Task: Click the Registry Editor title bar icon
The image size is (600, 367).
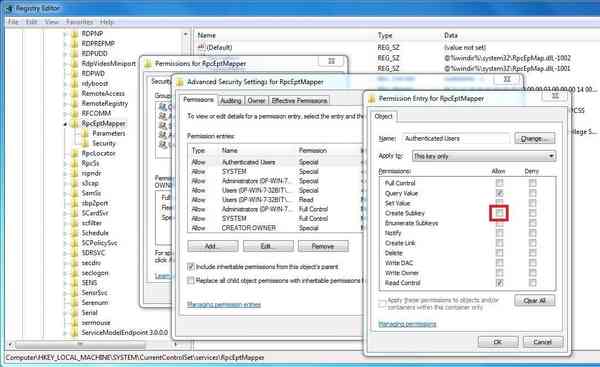Action: click(9, 8)
